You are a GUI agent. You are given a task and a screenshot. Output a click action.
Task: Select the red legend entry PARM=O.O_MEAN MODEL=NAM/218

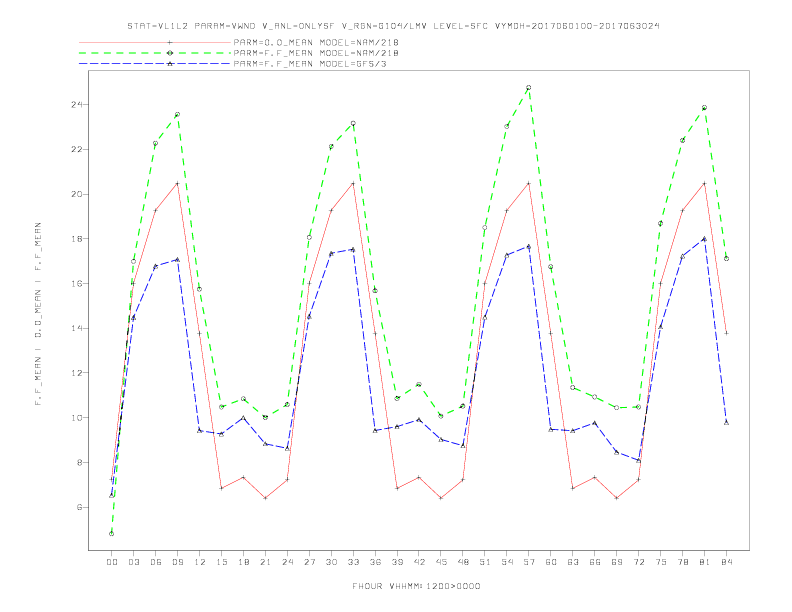click(x=316, y=42)
